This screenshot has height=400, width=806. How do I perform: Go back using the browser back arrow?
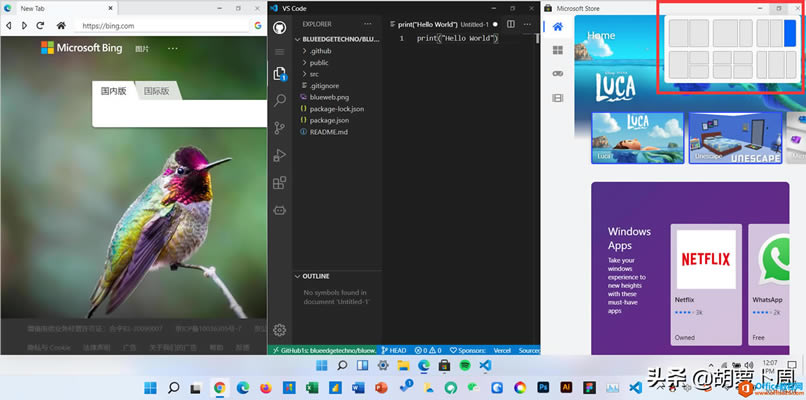click(x=8, y=25)
